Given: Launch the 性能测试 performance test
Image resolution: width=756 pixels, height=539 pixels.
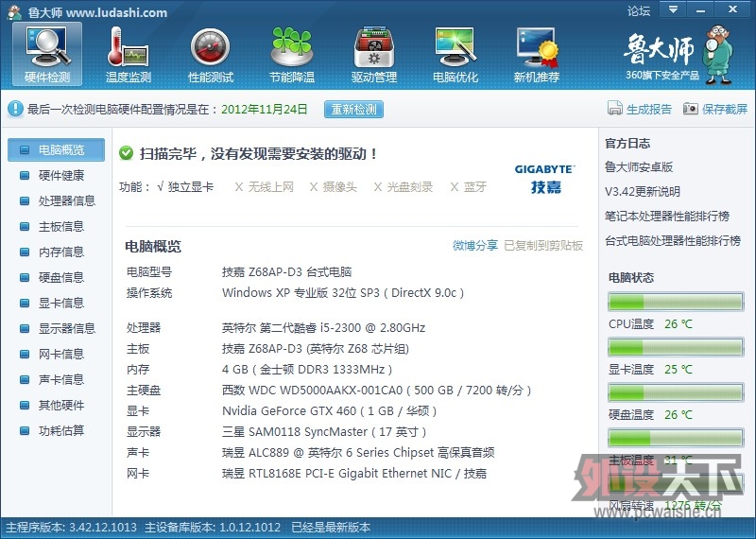Looking at the screenshot, I should coord(210,55).
